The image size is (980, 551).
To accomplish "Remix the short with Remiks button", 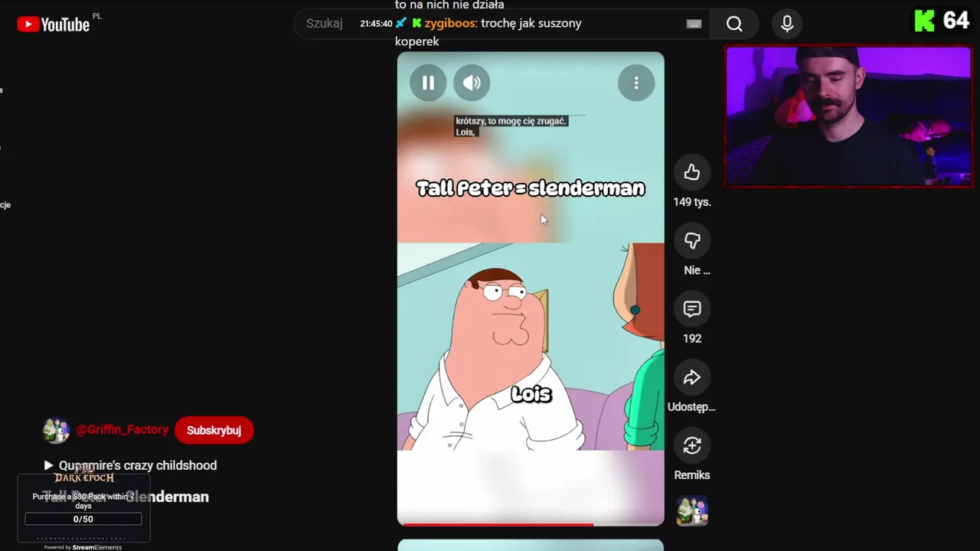I will [692, 445].
